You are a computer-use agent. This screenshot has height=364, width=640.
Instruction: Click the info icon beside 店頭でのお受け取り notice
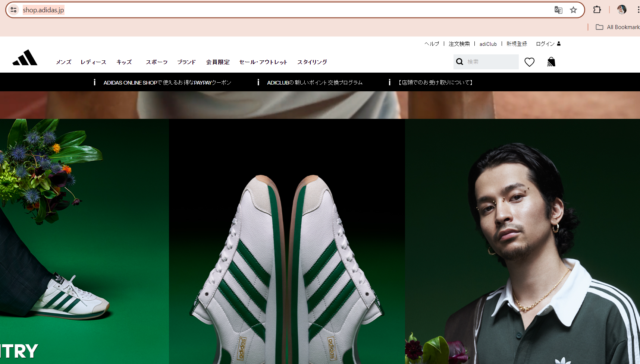(389, 82)
